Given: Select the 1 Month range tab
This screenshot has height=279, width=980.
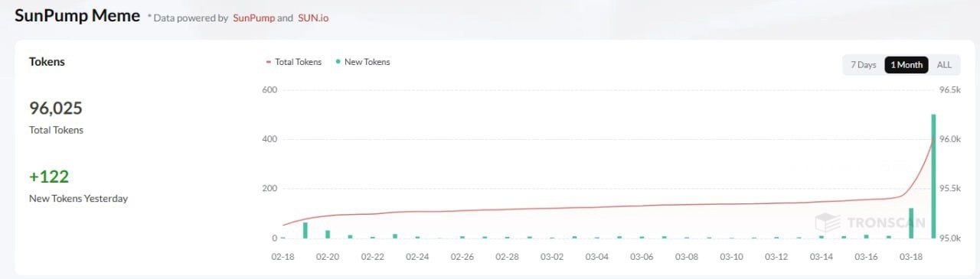Looking at the screenshot, I should click(x=906, y=65).
